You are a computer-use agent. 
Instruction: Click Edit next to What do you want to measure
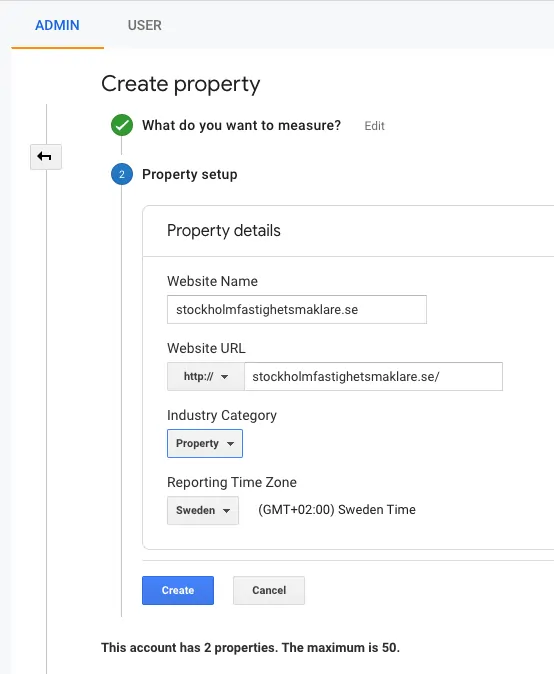(x=374, y=126)
